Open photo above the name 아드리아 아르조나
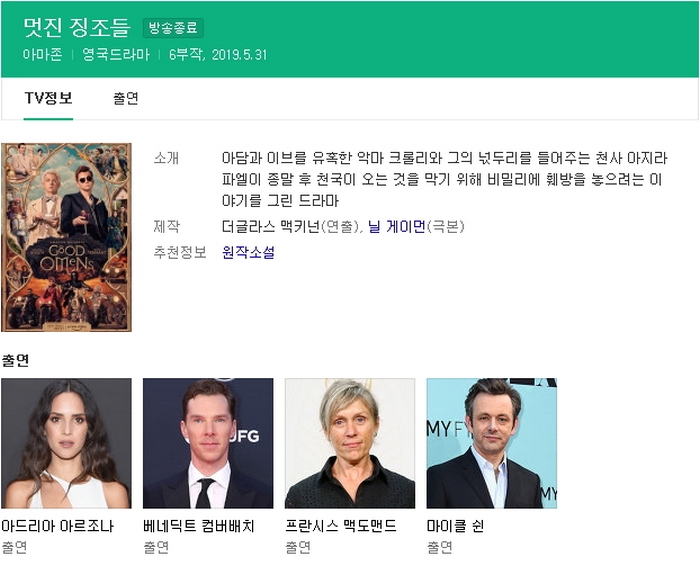The width and height of the screenshot is (700, 566). coord(66,443)
